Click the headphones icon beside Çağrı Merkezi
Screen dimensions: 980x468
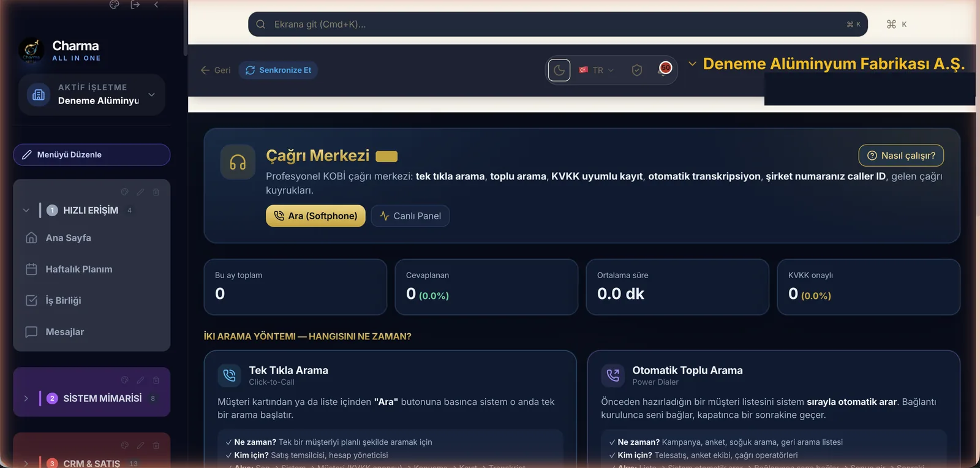pos(238,162)
